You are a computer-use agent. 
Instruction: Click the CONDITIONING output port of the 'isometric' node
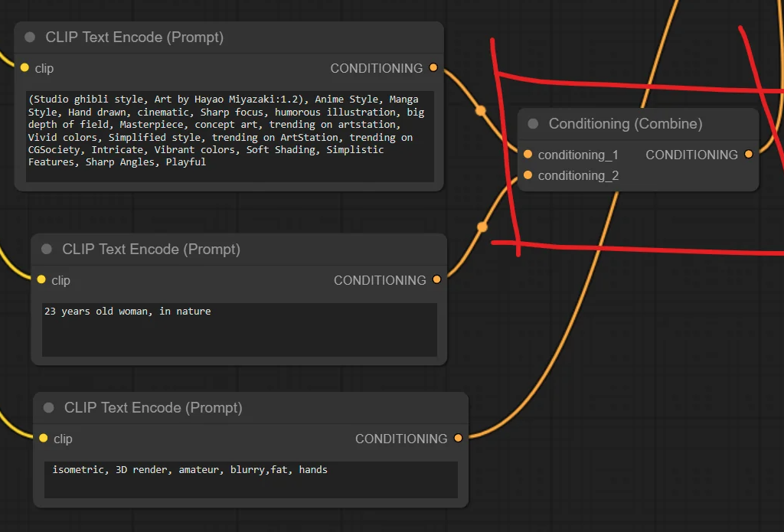458,438
